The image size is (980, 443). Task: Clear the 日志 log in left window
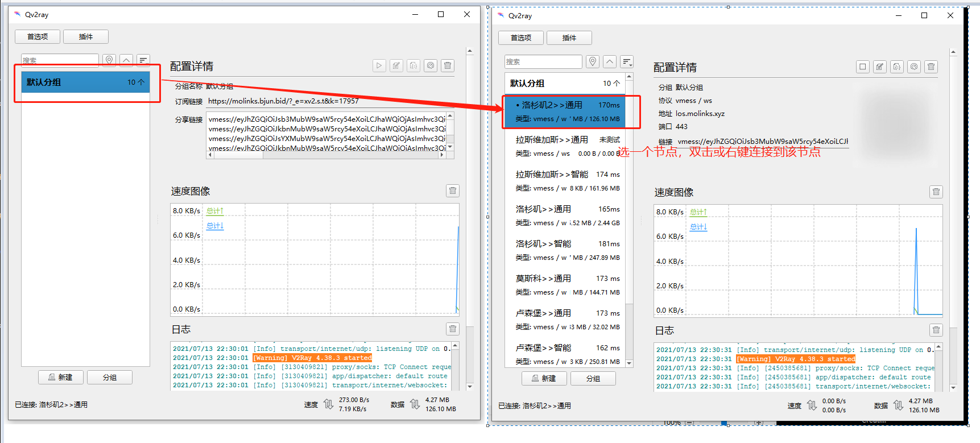coord(453,329)
